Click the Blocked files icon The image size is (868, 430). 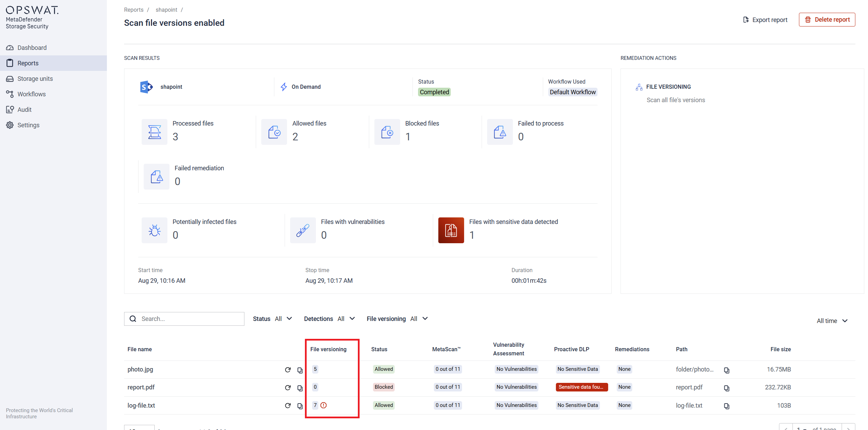click(x=387, y=132)
